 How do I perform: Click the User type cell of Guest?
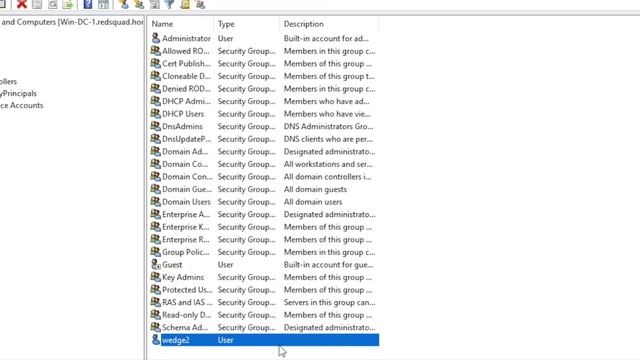click(x=225, y=264)
